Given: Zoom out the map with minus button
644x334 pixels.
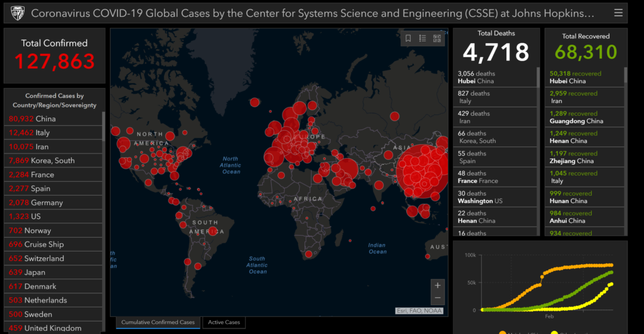Looking at the screenshot, I should point(438,298).
